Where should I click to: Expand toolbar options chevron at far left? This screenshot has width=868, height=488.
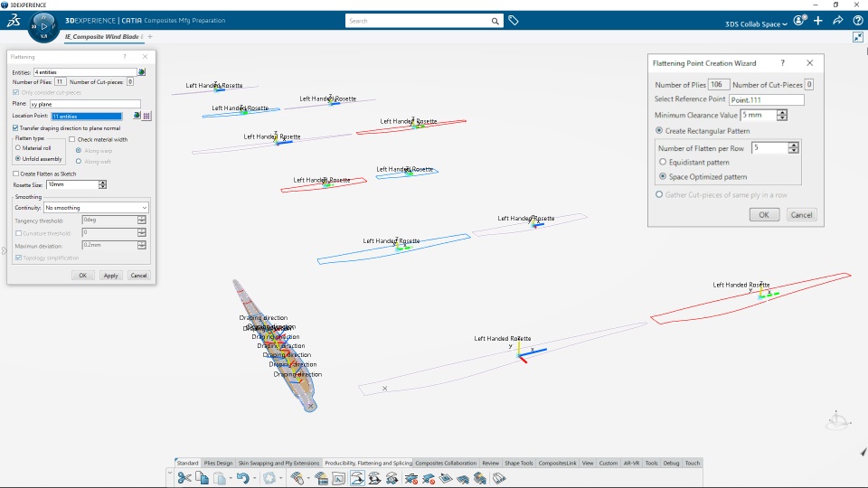pyautogui.click(x=170, y=473)
